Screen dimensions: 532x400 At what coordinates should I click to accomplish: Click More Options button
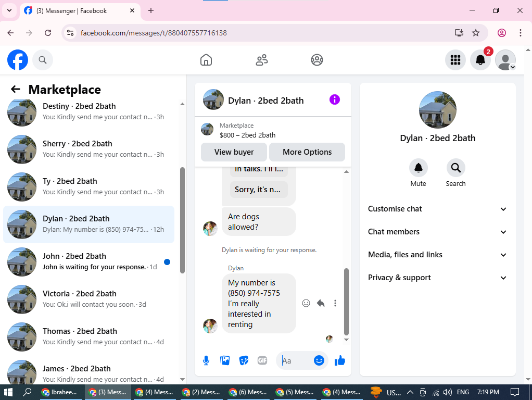tap(307, 152)
